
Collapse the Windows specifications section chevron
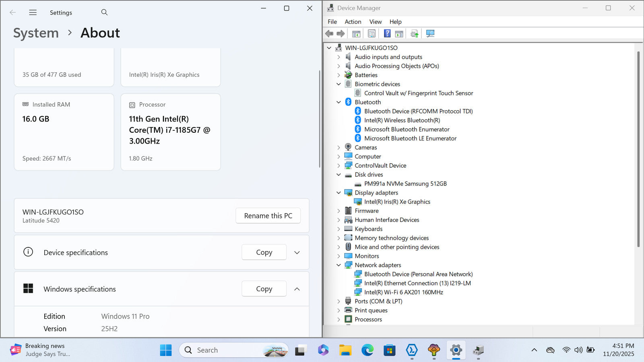tap(297, 289)
